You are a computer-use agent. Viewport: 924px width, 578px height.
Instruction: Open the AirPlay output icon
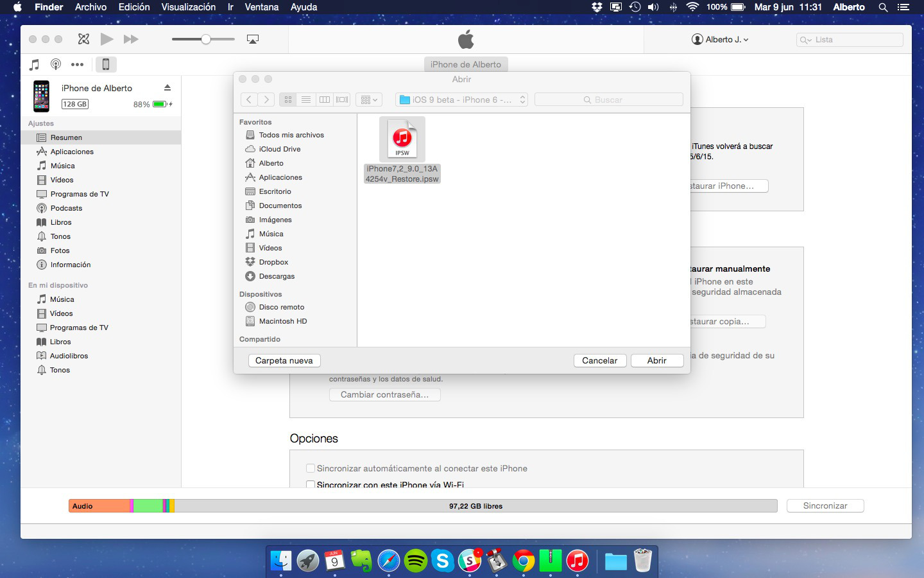(253, 39)
